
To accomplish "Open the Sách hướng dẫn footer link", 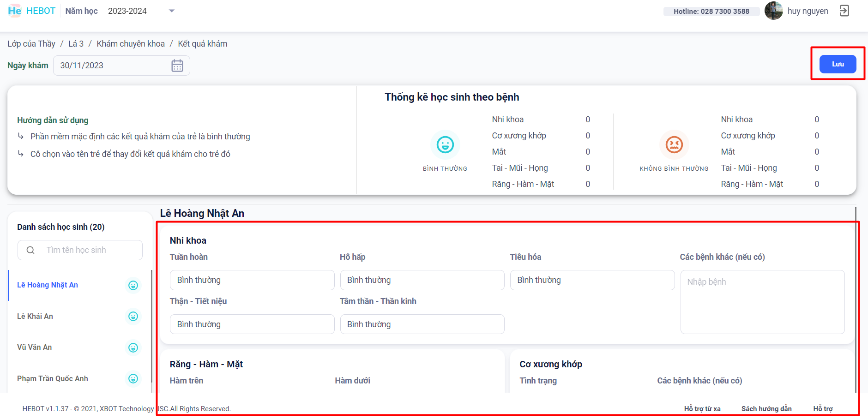I will point(766,409).
